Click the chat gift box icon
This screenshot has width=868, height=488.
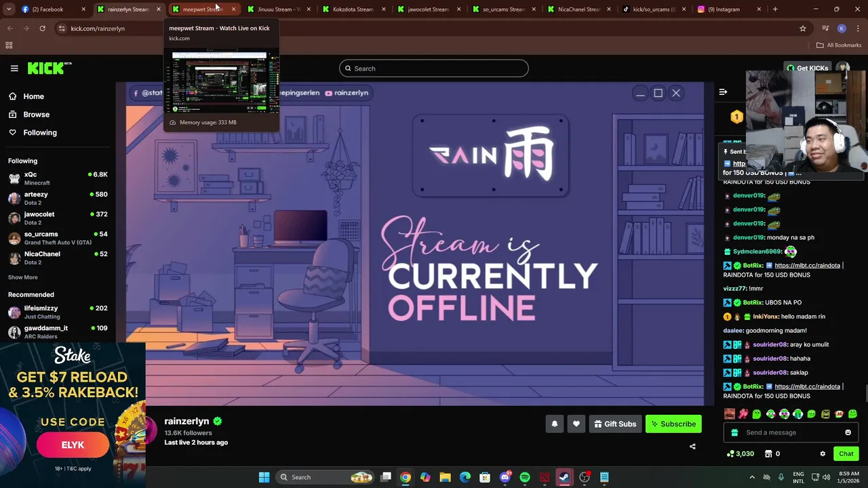pyautogui.click(x=734, y=432)
